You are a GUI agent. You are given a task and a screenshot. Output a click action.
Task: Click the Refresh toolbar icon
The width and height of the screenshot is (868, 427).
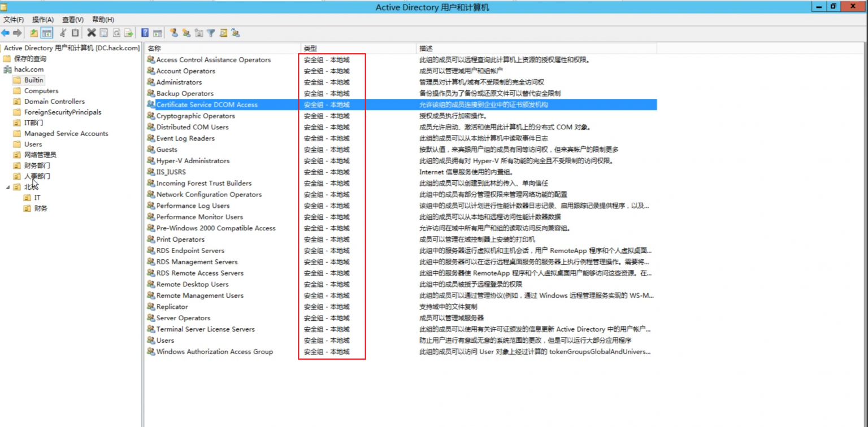[116, 33]
